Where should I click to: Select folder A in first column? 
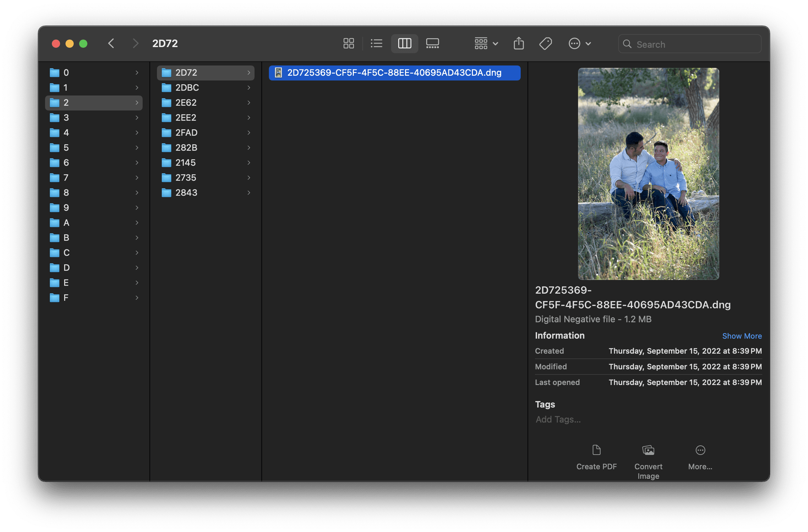(x=67, y=223)
